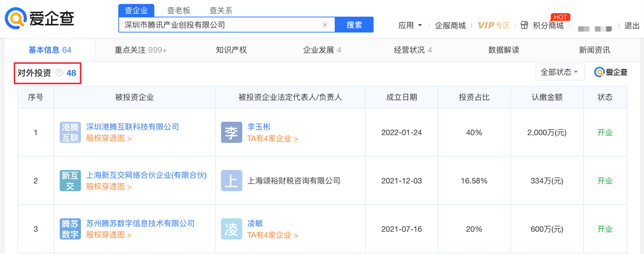Open the 经营状况 tab
Viewport: 644px width, 254px height.
(413, 50)
